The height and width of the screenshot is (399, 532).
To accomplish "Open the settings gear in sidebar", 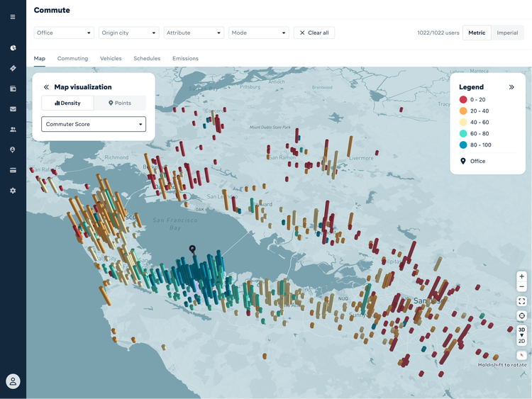I will click(x=13, y=191).
